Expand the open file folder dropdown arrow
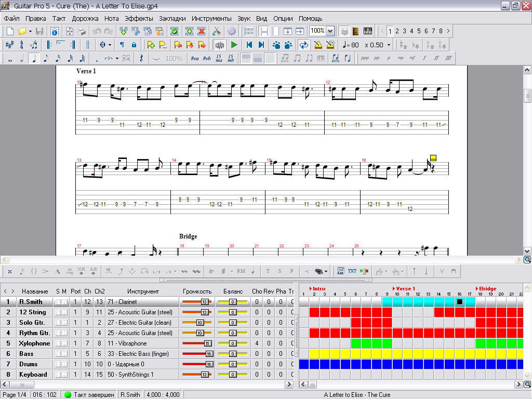532x399 pixels. point(30,32)
